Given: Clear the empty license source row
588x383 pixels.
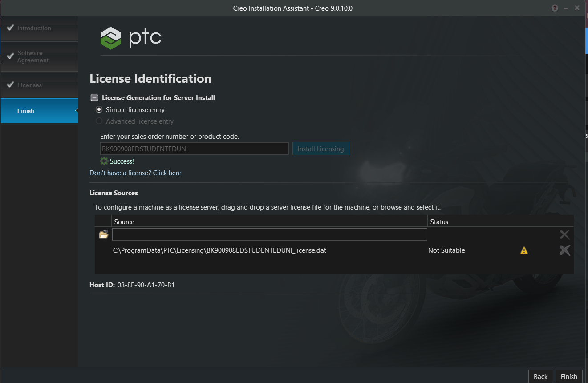Looking at the screenshot, I should 564,234.
